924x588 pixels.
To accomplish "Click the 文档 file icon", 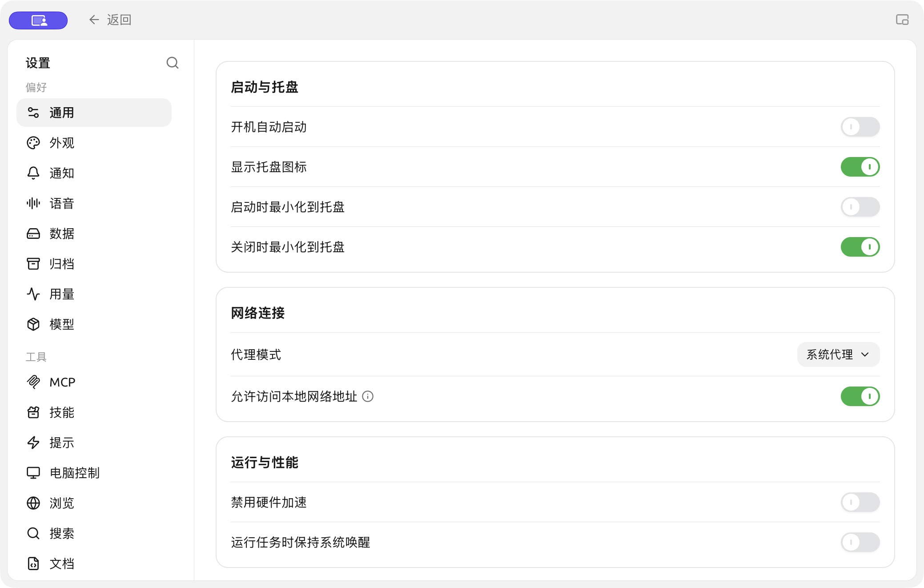I will click(x=33, y=564).
